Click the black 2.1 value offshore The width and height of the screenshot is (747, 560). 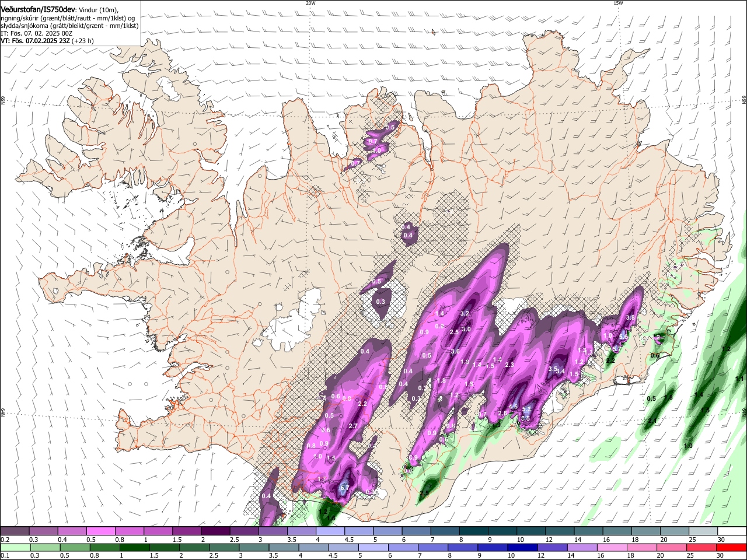(x=652, y=421)
